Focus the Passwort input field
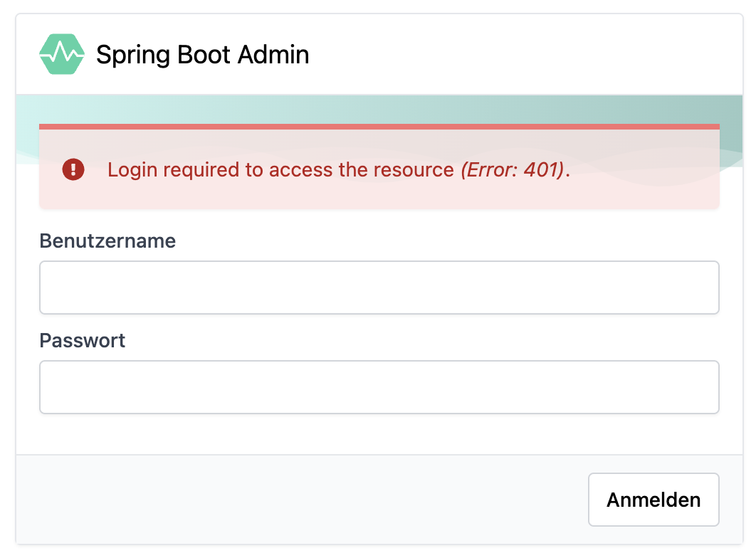The image size is (756, 558). (x=379, y=386)
